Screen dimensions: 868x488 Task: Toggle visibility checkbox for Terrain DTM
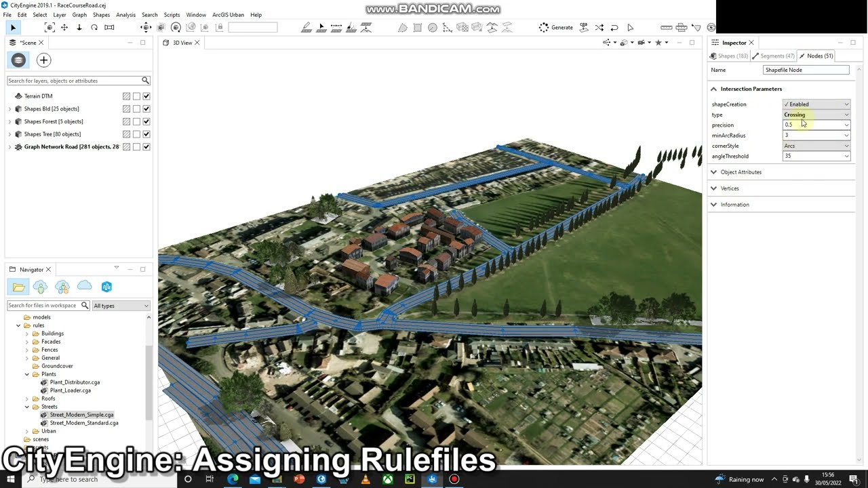(x=146, y=96)
